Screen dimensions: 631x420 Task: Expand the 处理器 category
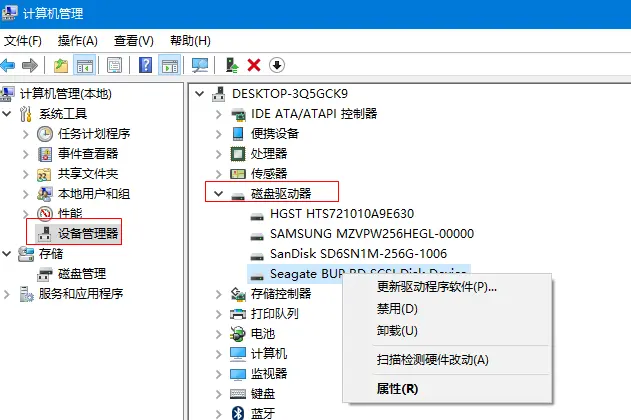(219, 154)
